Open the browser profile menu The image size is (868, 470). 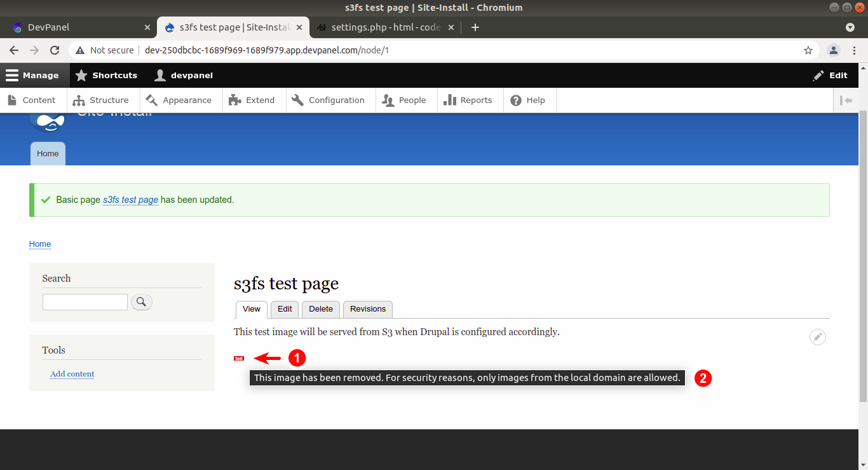[834, 50]
